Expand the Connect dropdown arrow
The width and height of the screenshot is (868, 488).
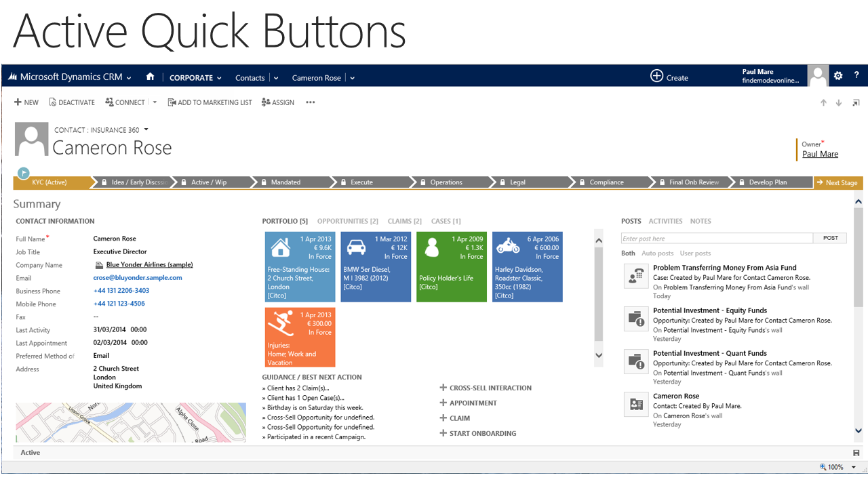[x=155, y=102]
